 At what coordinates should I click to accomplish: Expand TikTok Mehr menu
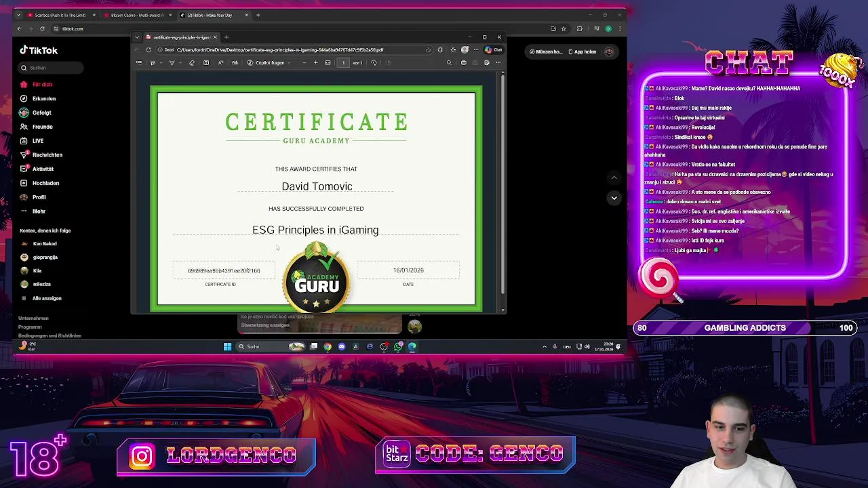pyautogui.click(x=39, y=211)
